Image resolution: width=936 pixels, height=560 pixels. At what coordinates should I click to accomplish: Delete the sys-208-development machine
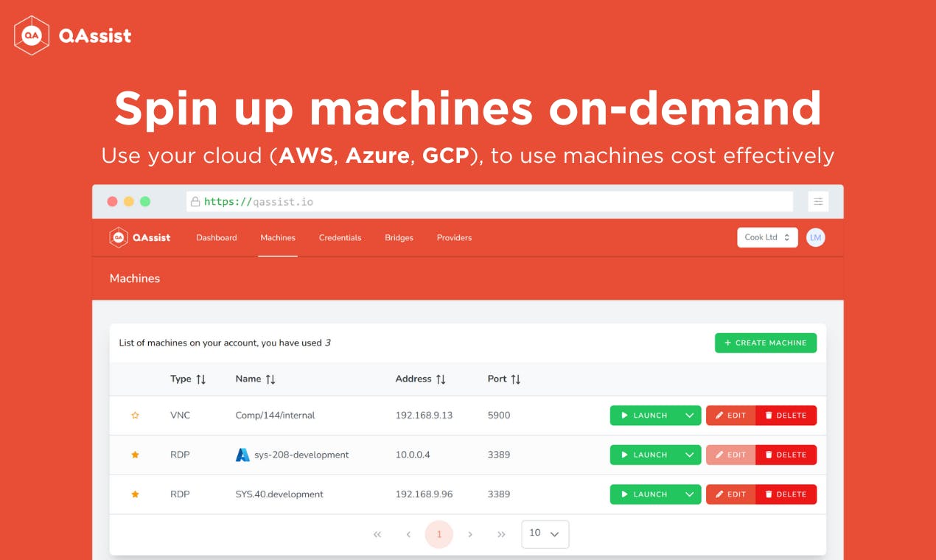[786, 455]
